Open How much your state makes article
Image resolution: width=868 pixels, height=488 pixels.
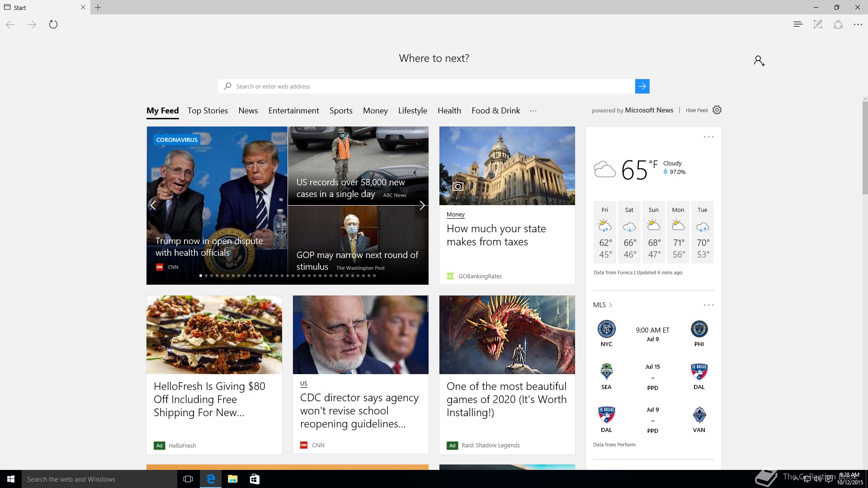coord(496,235)
